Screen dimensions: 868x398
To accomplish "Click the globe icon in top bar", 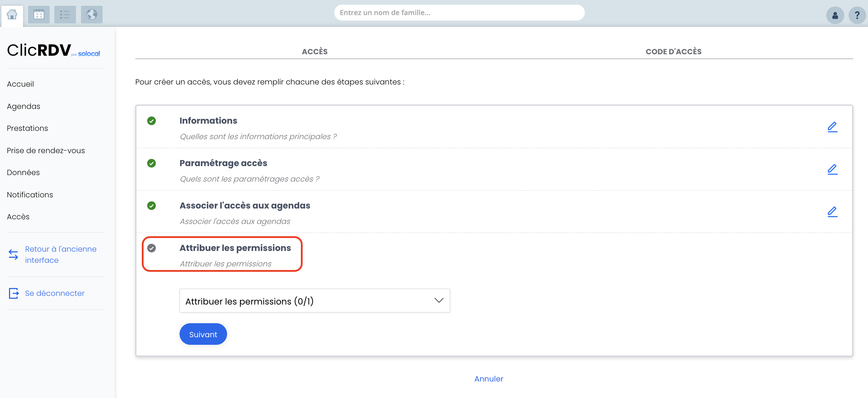I will [91, 15].
